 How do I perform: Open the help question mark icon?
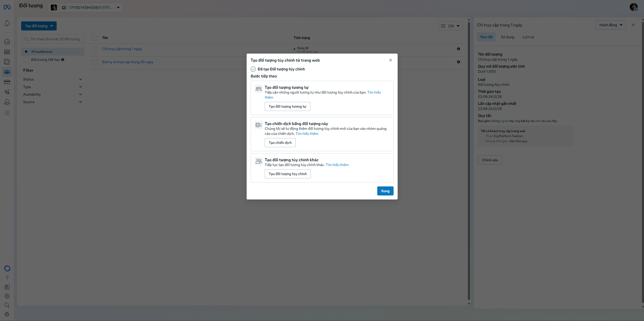click(x=7, y=278)
